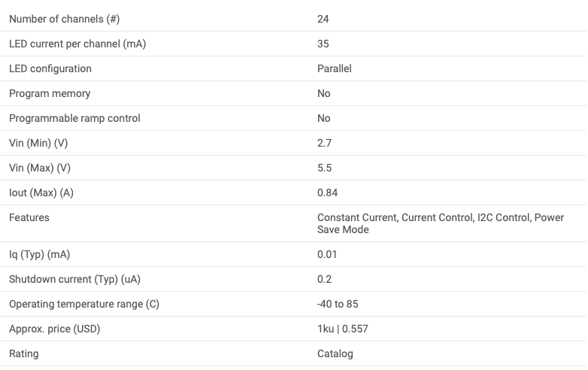Click the LED configuration row label

tap(50, 68)
